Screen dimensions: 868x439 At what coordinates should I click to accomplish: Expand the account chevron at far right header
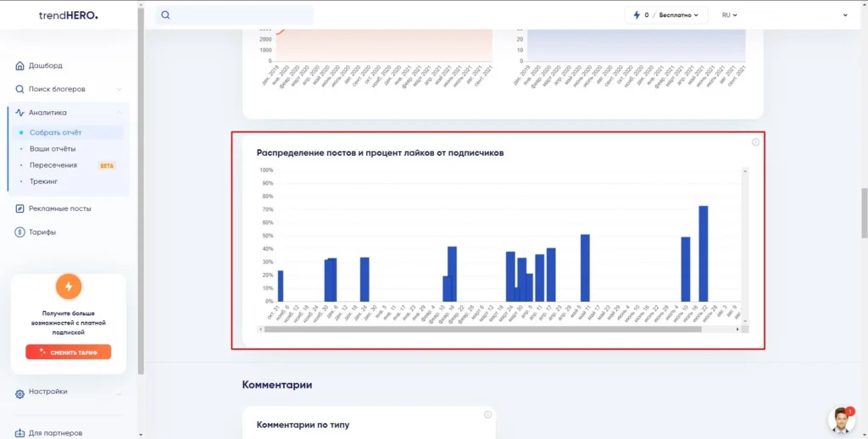click(x=845, y=15)
